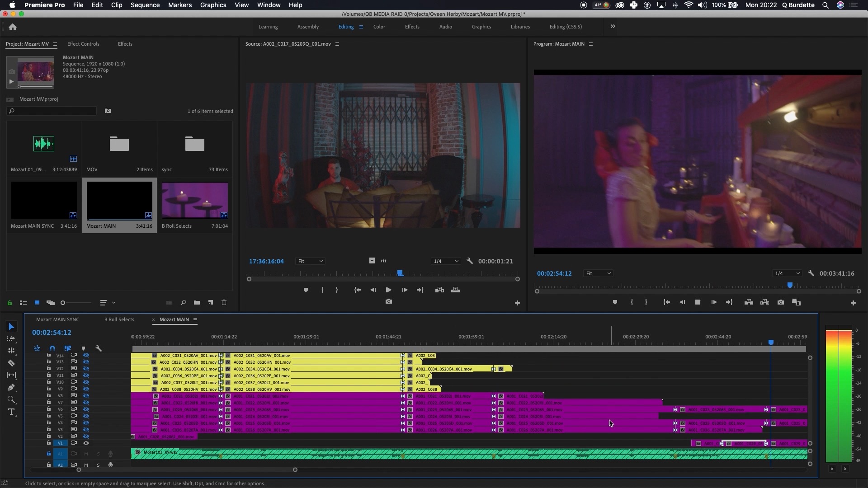Select the Ripple Edit tool
Viewport: 868px width, 488px height.
tap(12, 351)
